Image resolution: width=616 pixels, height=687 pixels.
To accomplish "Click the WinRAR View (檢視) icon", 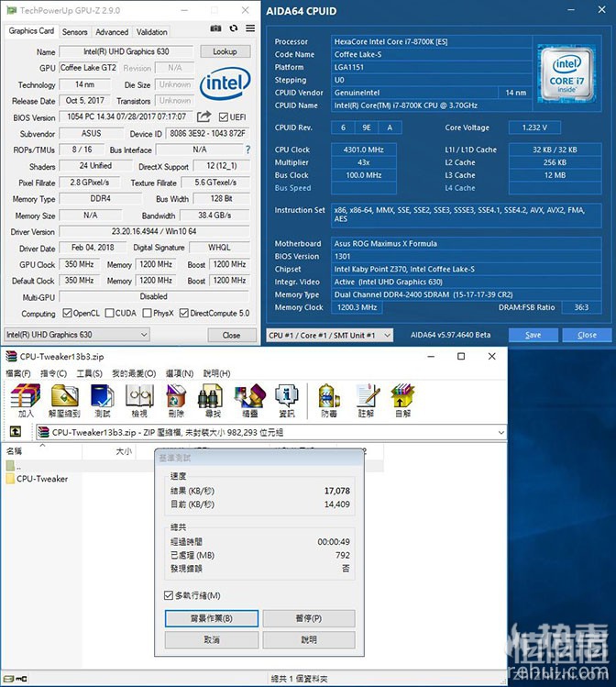I will 139,401.
